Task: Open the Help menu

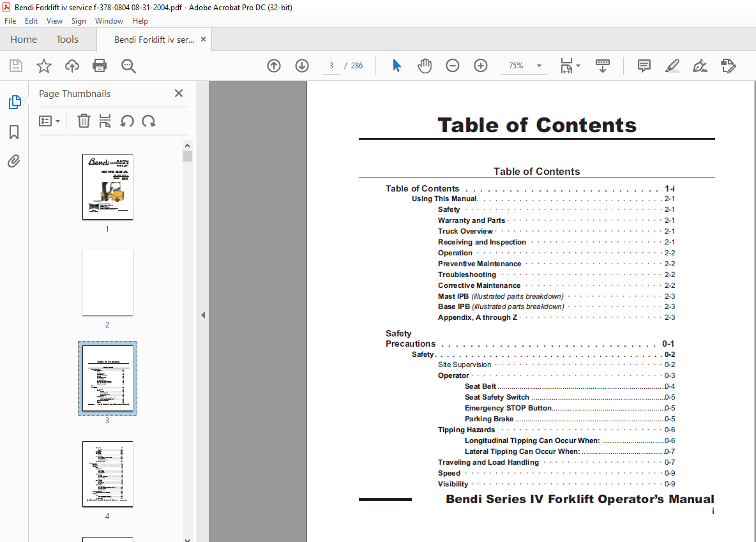Action: click(140, 20)
